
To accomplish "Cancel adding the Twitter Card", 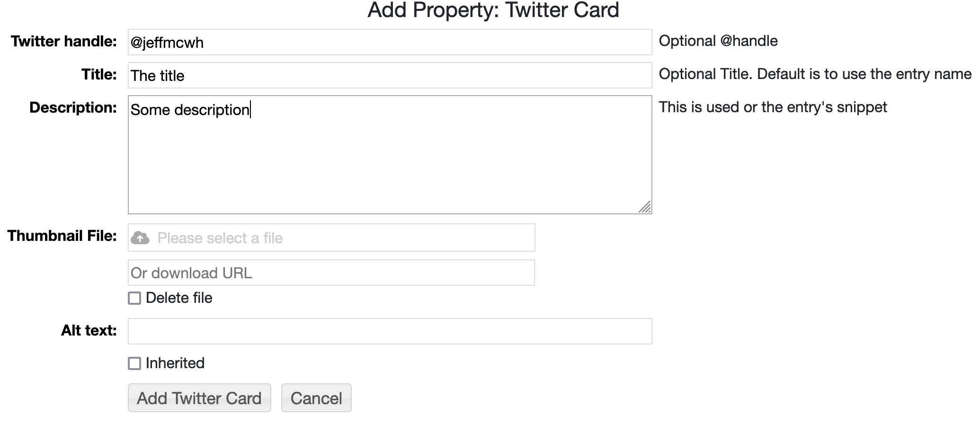I will 316,398.
